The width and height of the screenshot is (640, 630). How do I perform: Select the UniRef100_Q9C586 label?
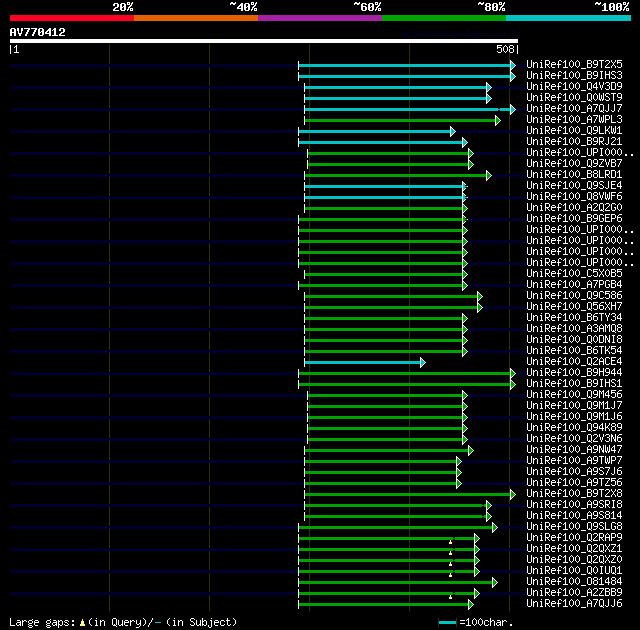click(x=574, y=296)
